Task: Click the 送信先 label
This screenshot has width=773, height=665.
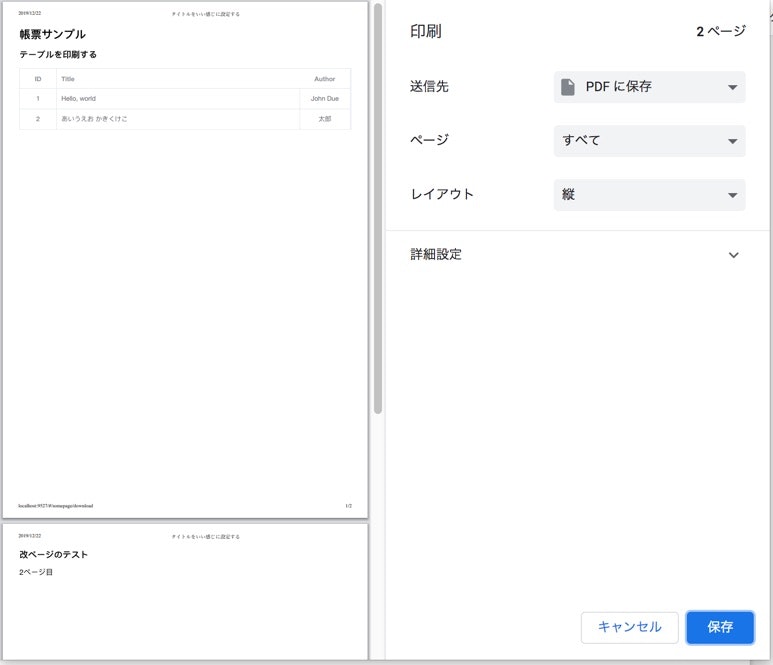Action: [x=429, y=86]
